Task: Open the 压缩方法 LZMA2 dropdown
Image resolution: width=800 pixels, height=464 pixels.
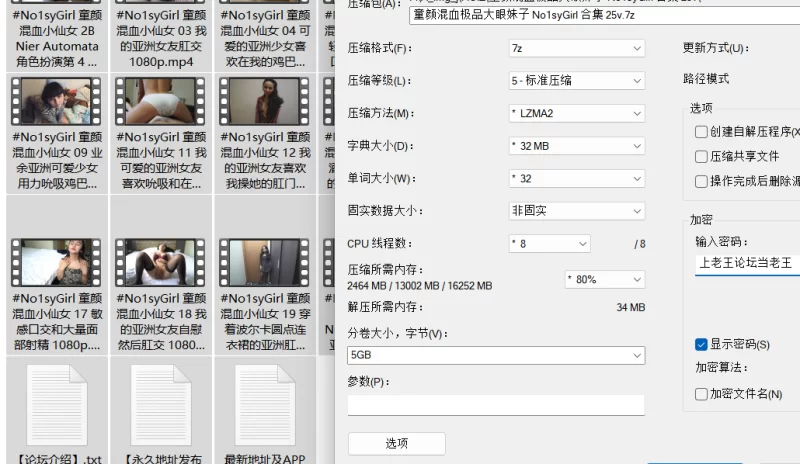Action: pyautogui.click(x=576, y=114)
